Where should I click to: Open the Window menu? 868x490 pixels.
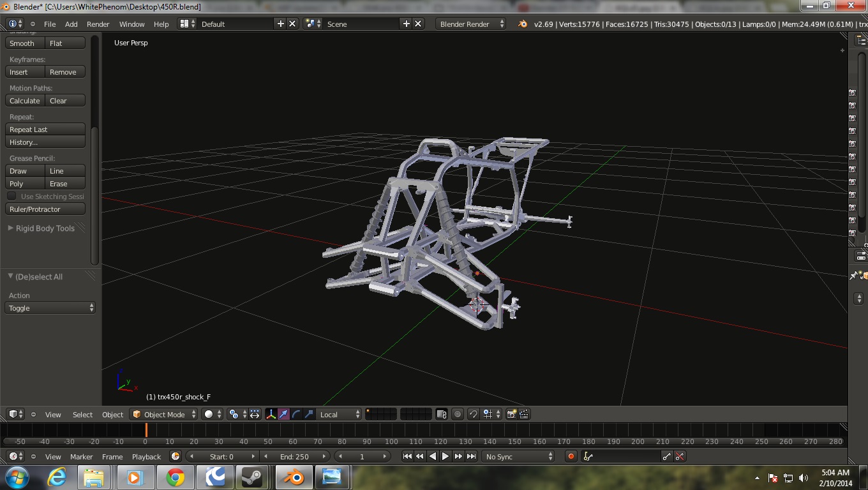pyautogui.click(x=132, y=24)
